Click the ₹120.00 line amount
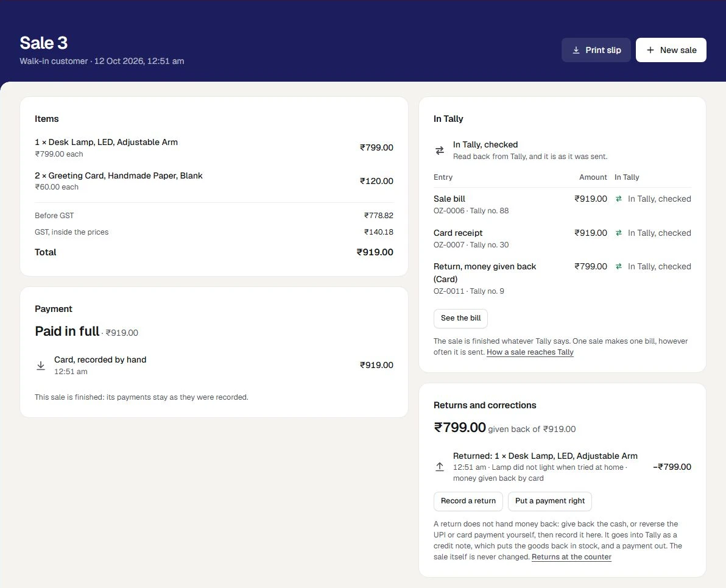This screenshot has height=588, width=726. click(376, 181)
